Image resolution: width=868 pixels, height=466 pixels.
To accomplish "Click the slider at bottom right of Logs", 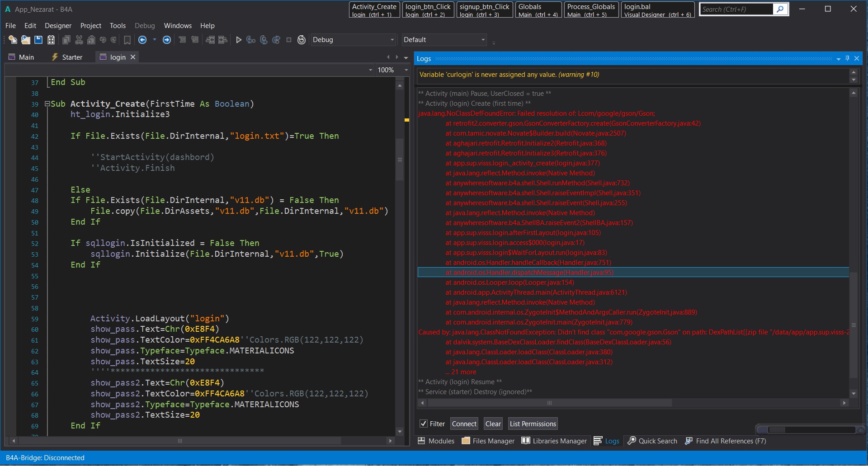I will pos(777,429).
